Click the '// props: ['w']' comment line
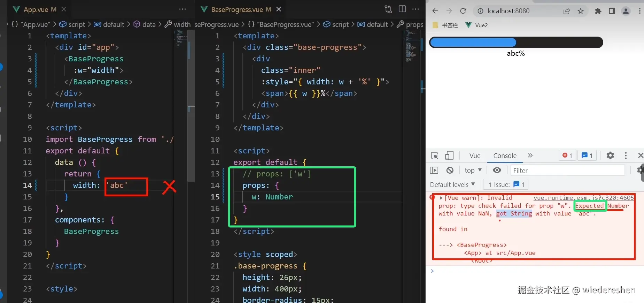 (x=277, y=174)
